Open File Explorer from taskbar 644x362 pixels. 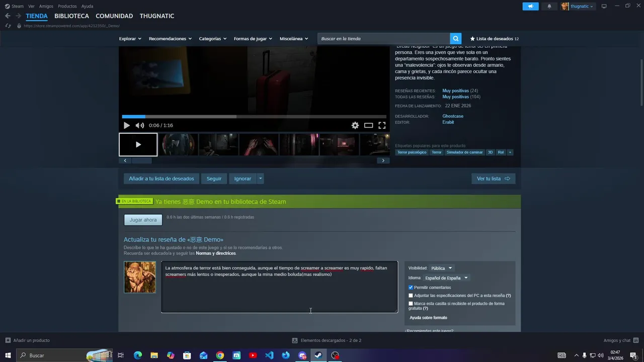[154, 355]
